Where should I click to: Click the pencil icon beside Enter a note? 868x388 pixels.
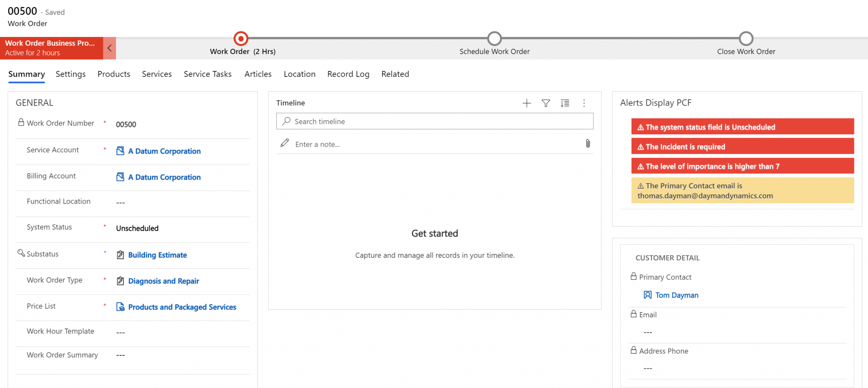(284, 143)
